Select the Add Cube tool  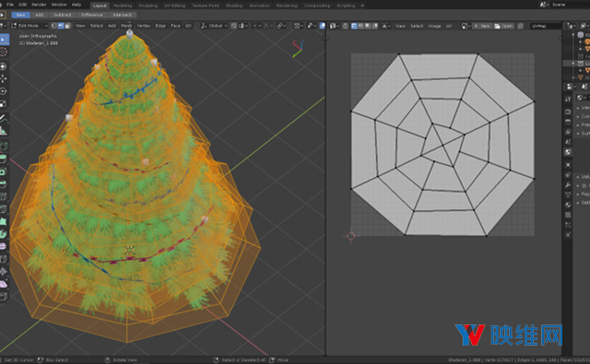click(x=4, y=146)
